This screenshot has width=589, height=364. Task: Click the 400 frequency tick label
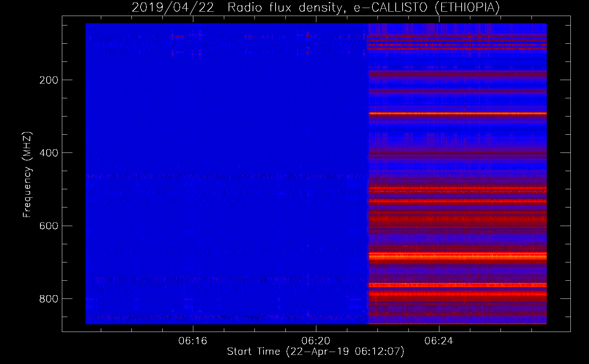49,153
